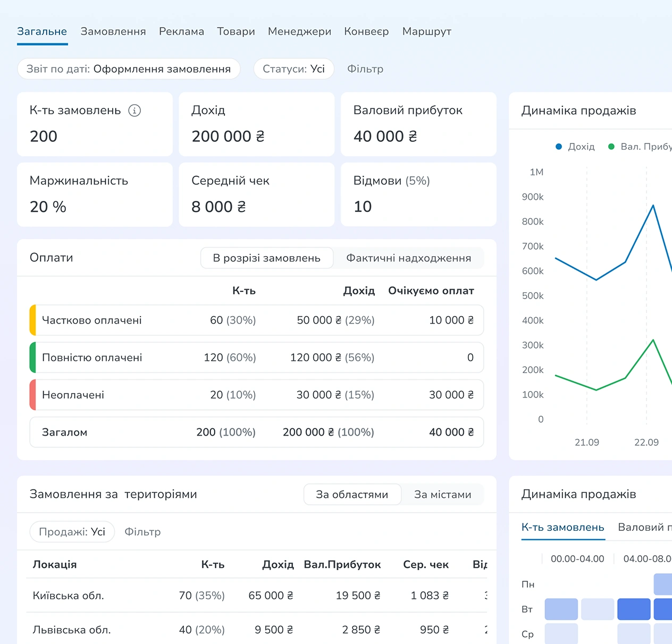Click Фільтр in the territories panel
This screenshot has height=644, width=672.
point(142,532)
